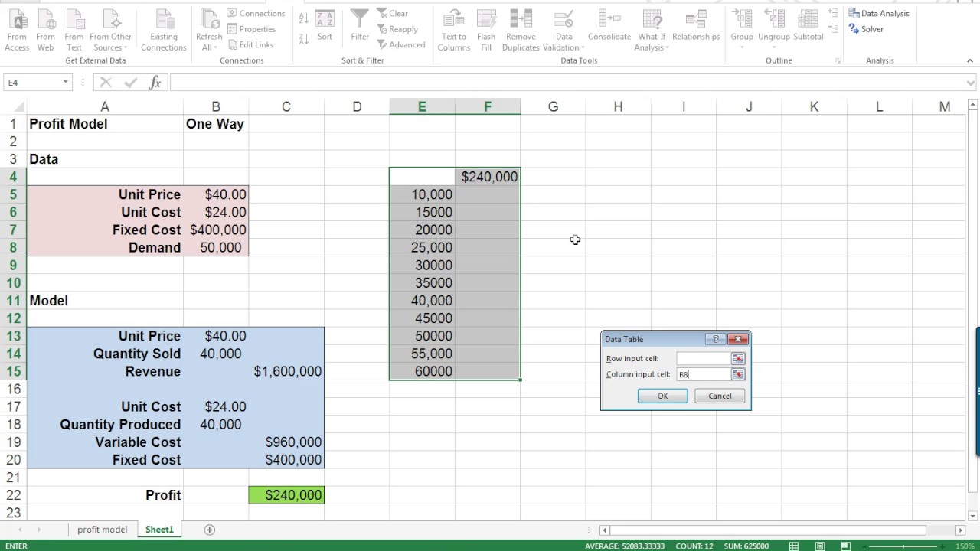Screen dimensions: 980x551
Task: Open the Sort dialog
Action: (325, 26)
